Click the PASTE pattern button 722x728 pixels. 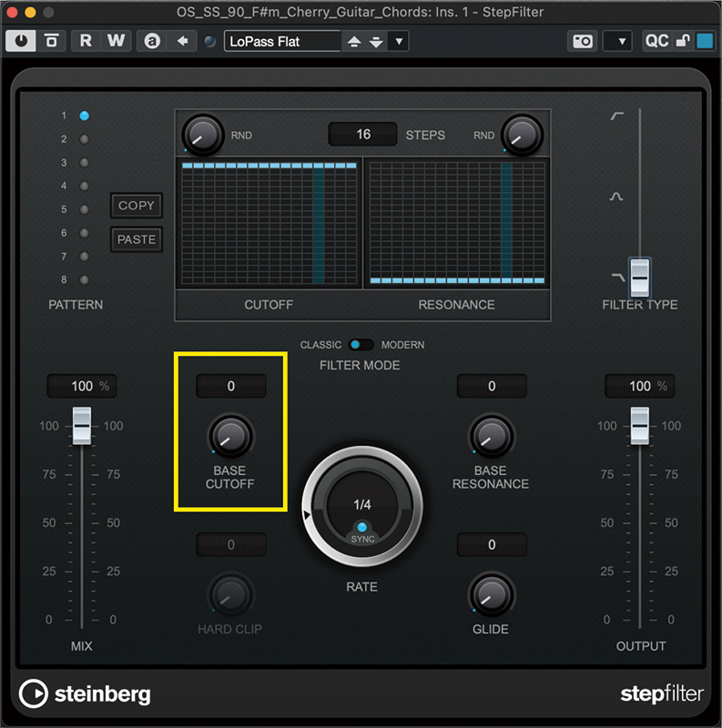137,239
